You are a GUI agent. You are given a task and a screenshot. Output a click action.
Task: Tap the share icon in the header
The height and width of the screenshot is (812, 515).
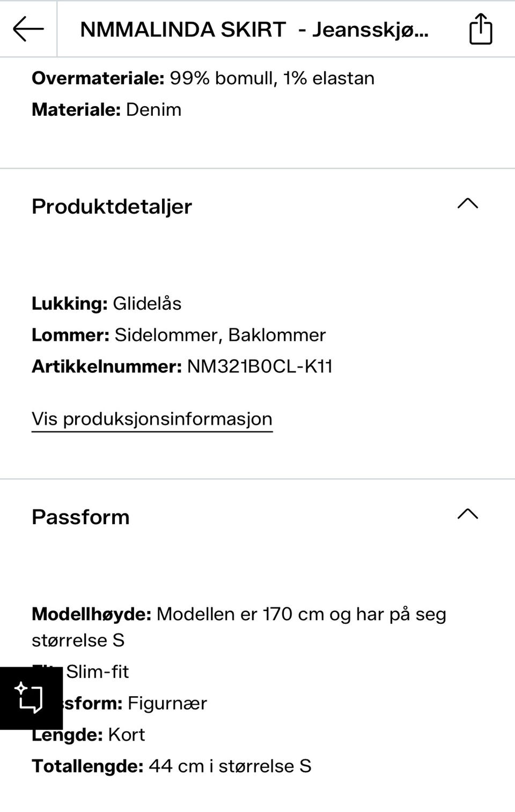pyautogui.click(x=480, y=29)
